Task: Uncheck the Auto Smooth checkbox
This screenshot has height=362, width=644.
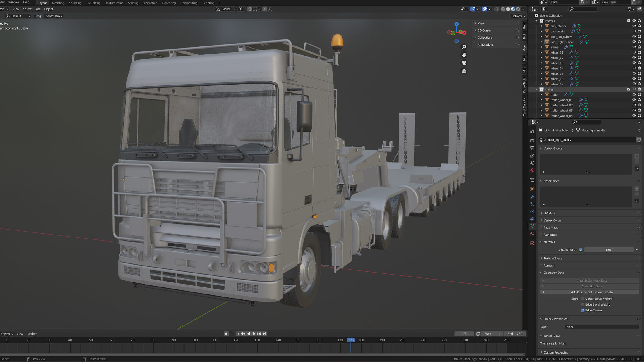Action: click(x=581, y=250)
